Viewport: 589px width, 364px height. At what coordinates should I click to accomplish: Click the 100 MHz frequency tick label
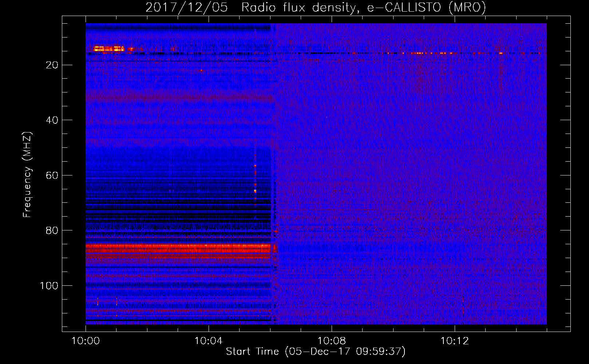49,286
